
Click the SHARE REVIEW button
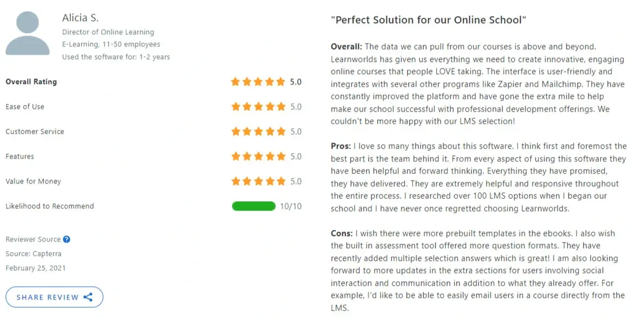[x=54, y=297]
